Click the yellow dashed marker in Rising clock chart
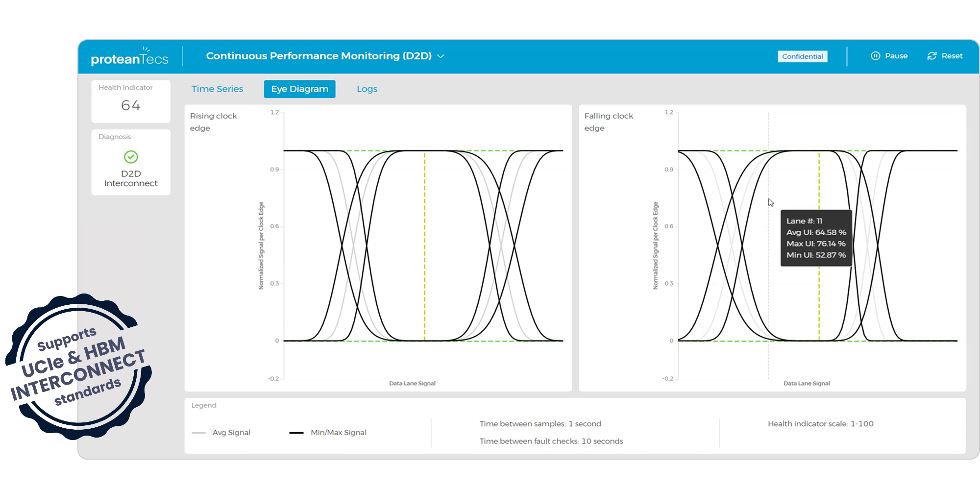This screenshot has height=490, width=980. (425, 245)
